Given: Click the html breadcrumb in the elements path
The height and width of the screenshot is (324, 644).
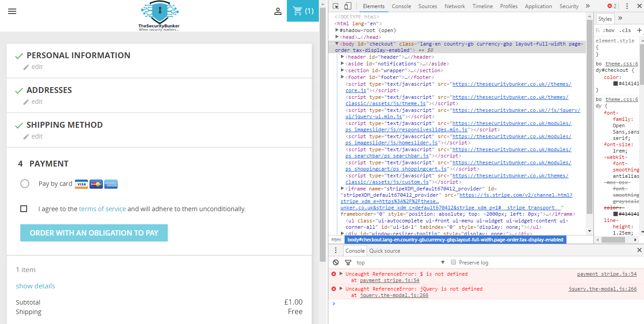Looking at the screenshot, I should point(336,240).
